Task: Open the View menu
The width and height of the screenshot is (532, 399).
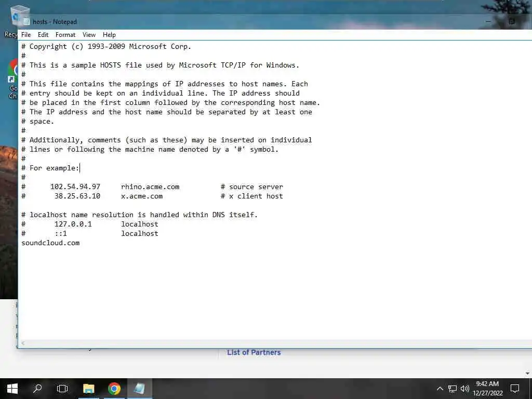Action: (89, 35)
